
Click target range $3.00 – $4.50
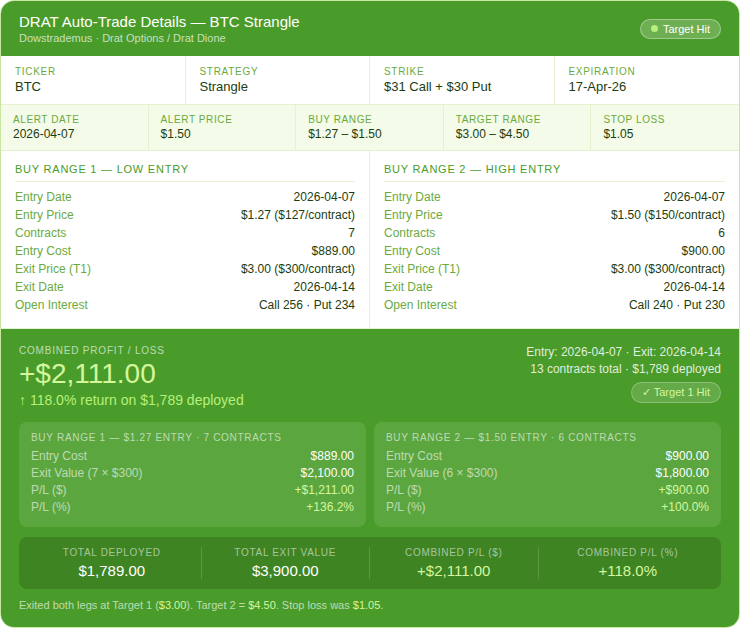click(492, 134)
